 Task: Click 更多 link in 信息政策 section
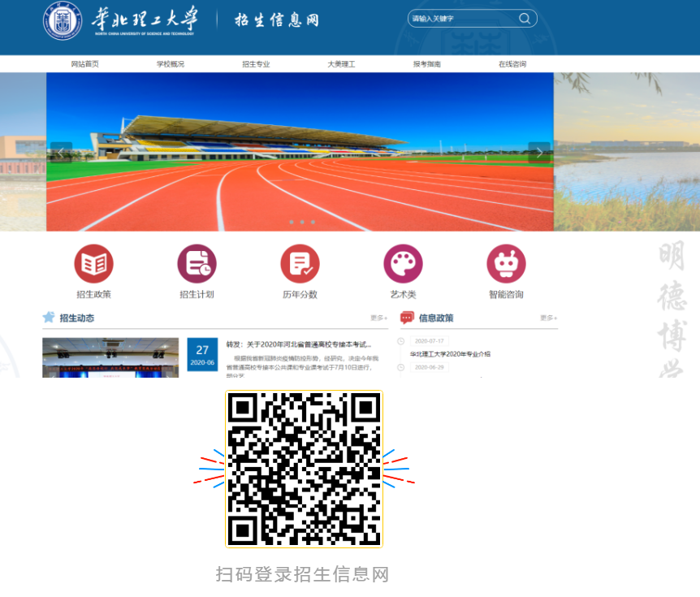pos(548,318)
